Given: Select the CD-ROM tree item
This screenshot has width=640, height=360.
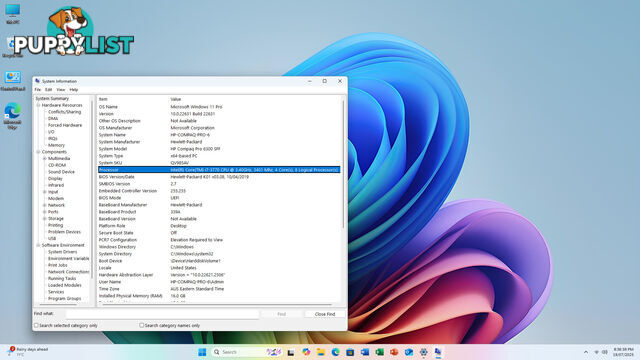Looking at the screenshot, I should (x=57, y=165).
